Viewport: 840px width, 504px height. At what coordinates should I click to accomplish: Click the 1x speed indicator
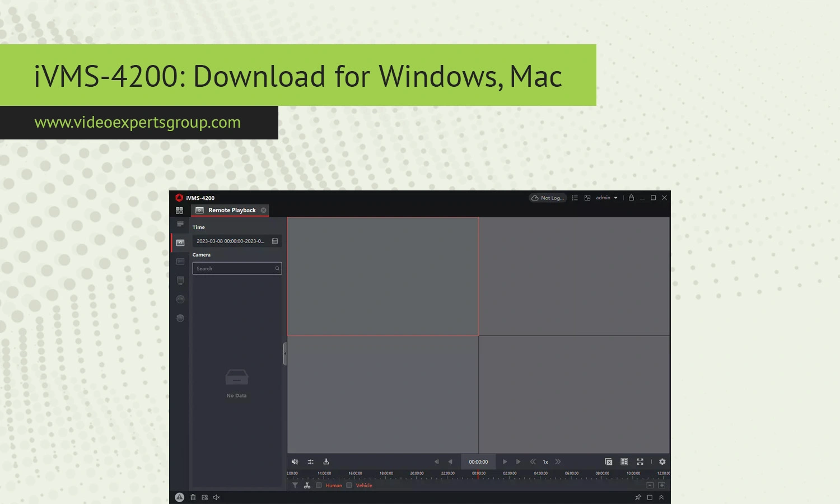coord(545,462)
